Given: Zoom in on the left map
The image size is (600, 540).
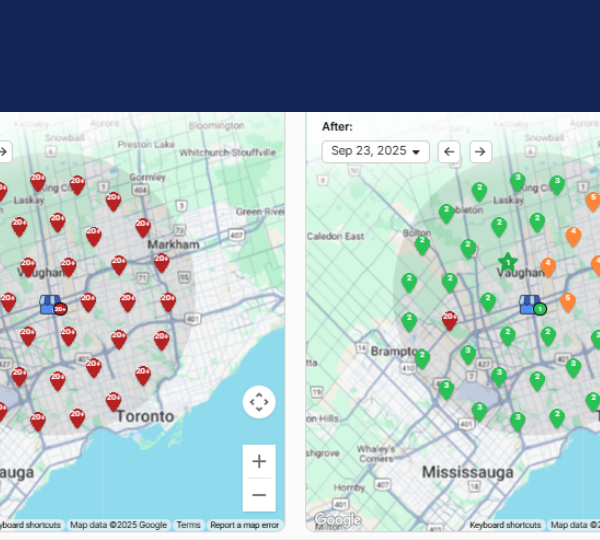Looking at the screenshot, I should tap(259, 461).
